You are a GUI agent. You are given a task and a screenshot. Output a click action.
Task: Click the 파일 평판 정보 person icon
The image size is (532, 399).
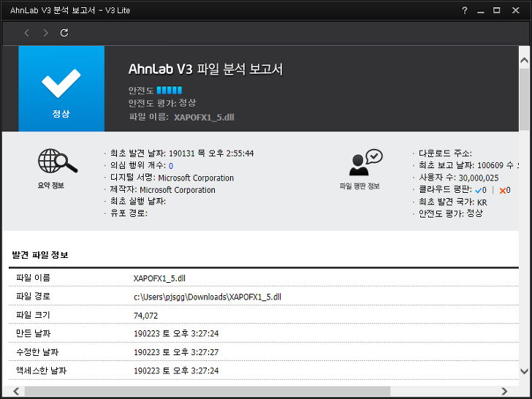click(x=365, y=162)
